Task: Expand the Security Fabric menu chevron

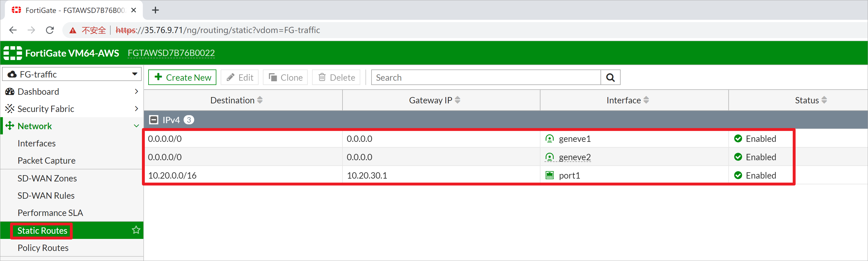Action: (x=136, y=109)
